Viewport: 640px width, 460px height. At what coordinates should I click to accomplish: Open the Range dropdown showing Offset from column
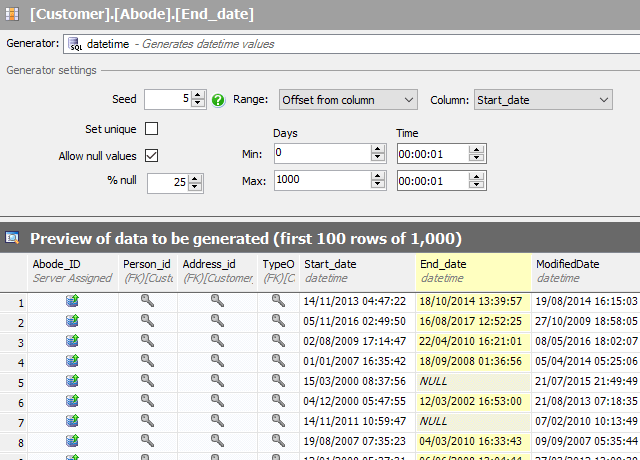click(x=348, y=100)
